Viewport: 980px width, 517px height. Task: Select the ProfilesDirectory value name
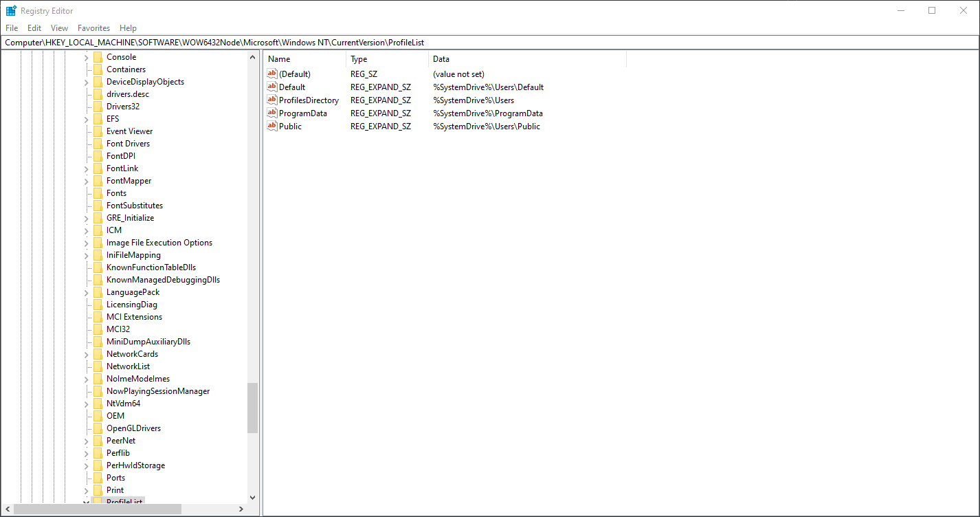point(309,100)
